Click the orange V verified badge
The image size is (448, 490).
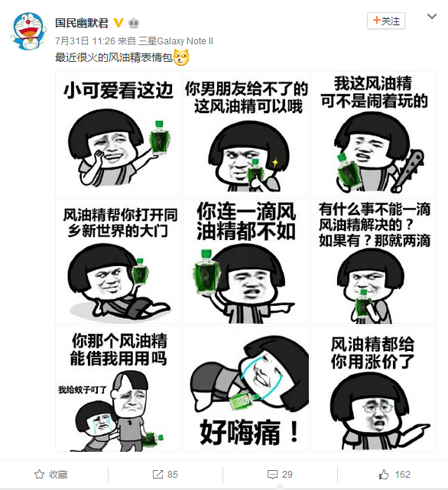pyautogui.click(x=118, y=23)
